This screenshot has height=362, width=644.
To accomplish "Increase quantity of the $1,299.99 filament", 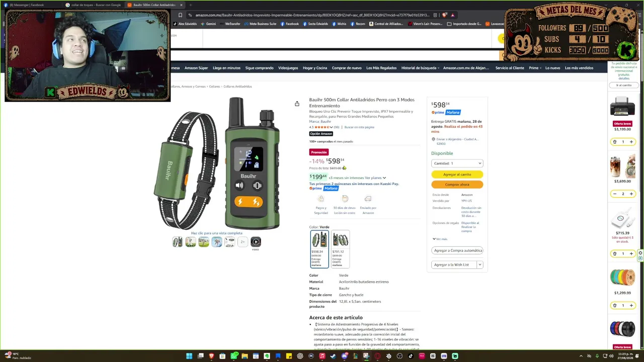I will coord(631,305).
